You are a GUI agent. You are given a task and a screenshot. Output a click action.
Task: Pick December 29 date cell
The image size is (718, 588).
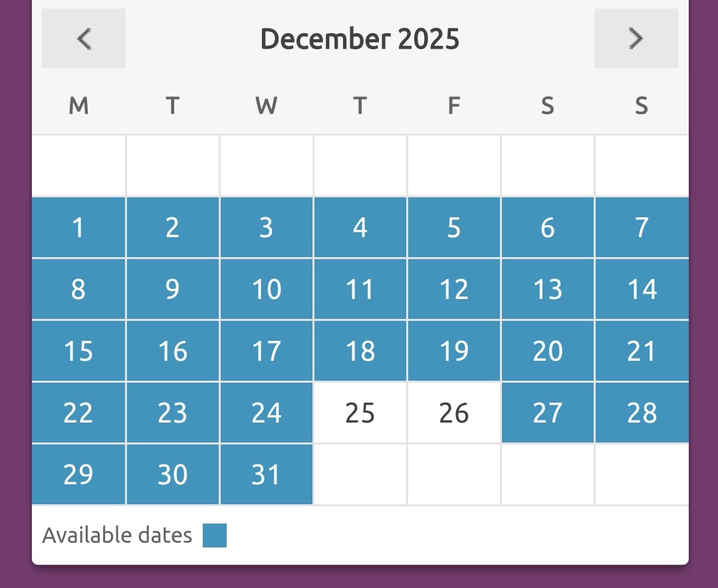point(78,474)
